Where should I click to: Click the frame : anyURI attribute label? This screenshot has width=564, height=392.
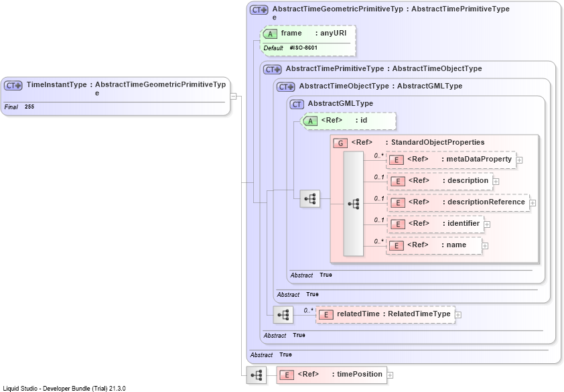(313, 33)
